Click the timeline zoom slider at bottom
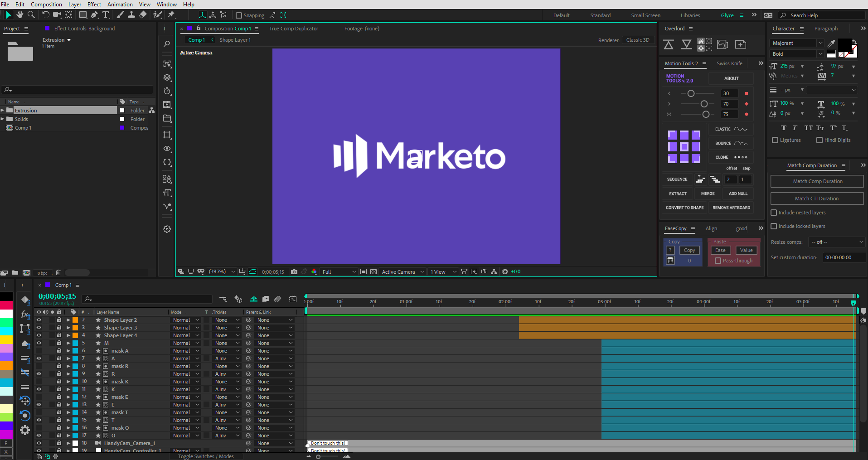Screen dimensions: 868x460 [x=318, y=457]
